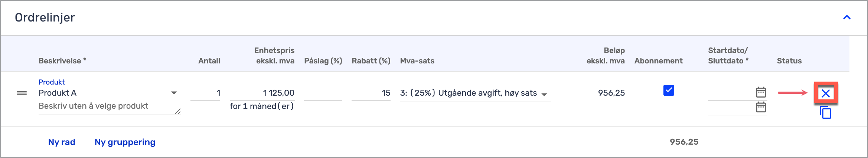Click the Antall quantity field

[205, 93]
